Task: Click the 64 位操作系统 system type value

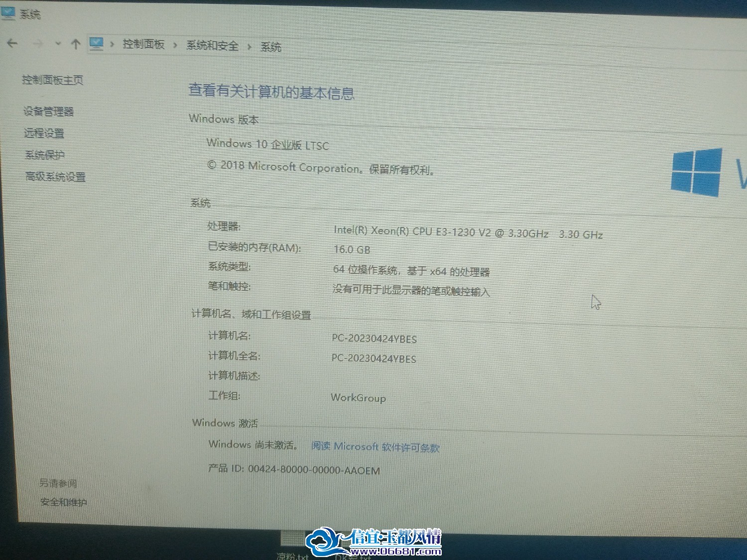Action: pos(411,271)
